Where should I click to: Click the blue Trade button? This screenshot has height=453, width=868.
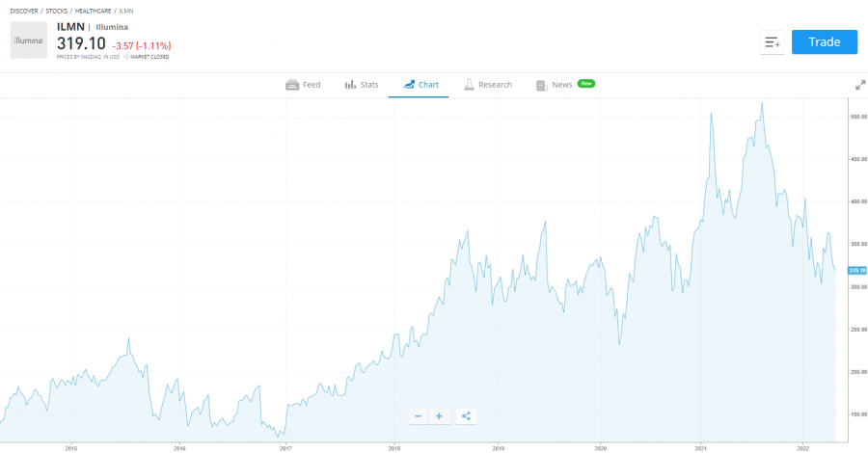pyautogui.click(x=825, y=42)
